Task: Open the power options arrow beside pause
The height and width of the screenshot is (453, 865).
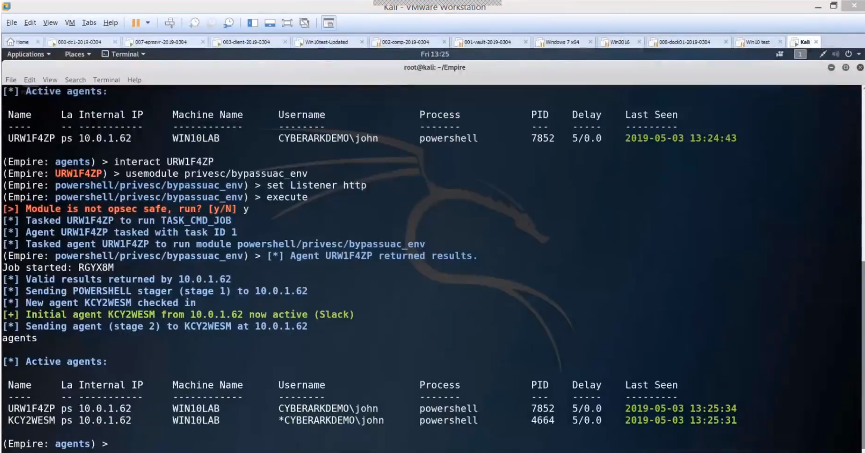Action: 148,23
